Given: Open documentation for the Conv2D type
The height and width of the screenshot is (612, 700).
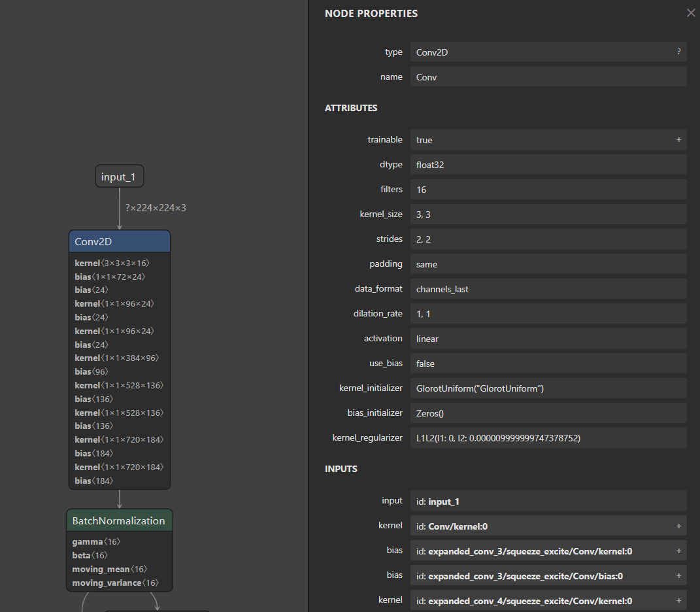Looking at the screenshot, I should 678,51.
